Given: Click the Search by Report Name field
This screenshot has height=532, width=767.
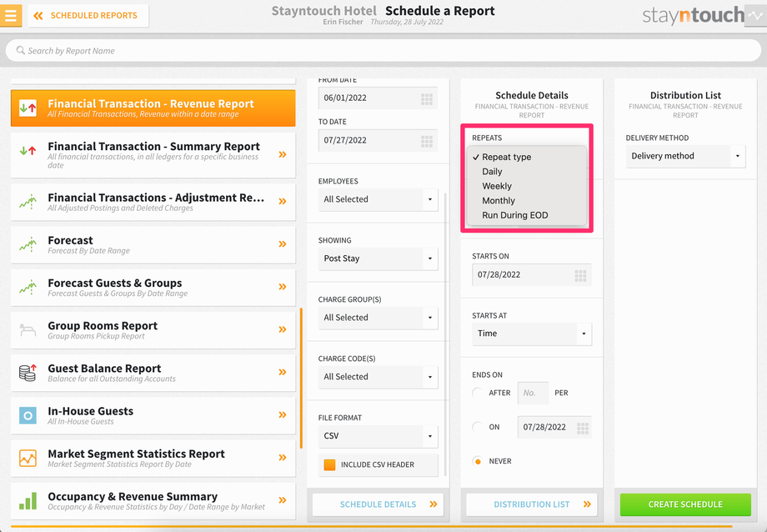Looking at the screenshot, I should 383,50.
